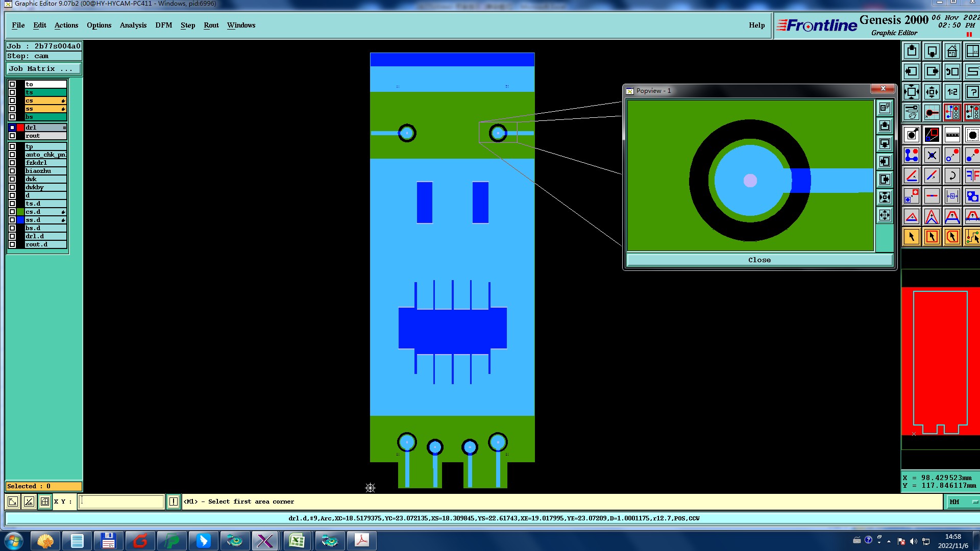This screenshot has height=551, width=980.
Task: Click the home view icon
Action: pyautogui.click(x=952, y=52)
